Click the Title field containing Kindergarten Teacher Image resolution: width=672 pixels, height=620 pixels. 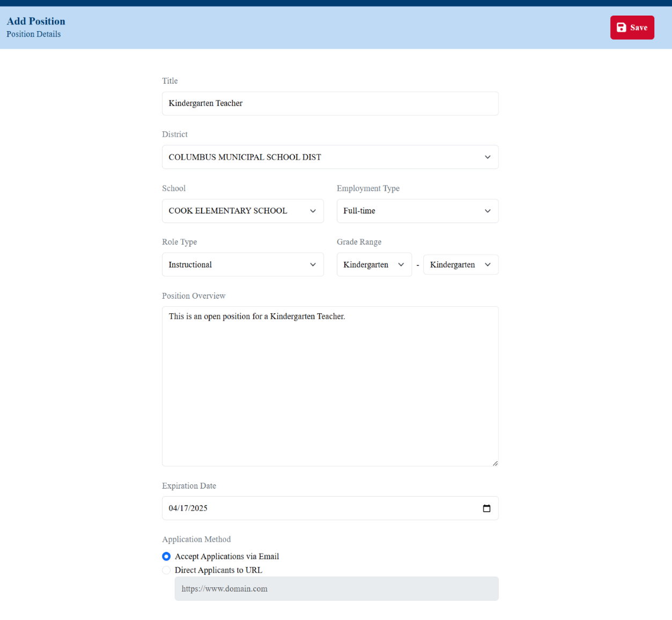pyautogui.click(x=330, y=103)
